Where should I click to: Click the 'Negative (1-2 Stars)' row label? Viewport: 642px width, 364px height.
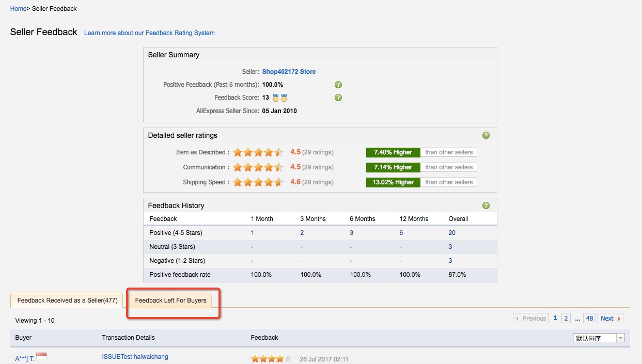[177, 261]
